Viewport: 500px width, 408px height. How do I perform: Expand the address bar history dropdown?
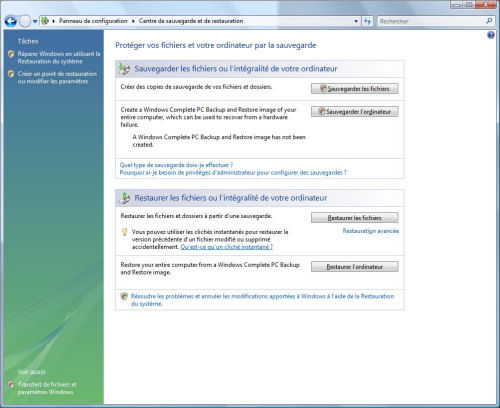pos(356,21)
